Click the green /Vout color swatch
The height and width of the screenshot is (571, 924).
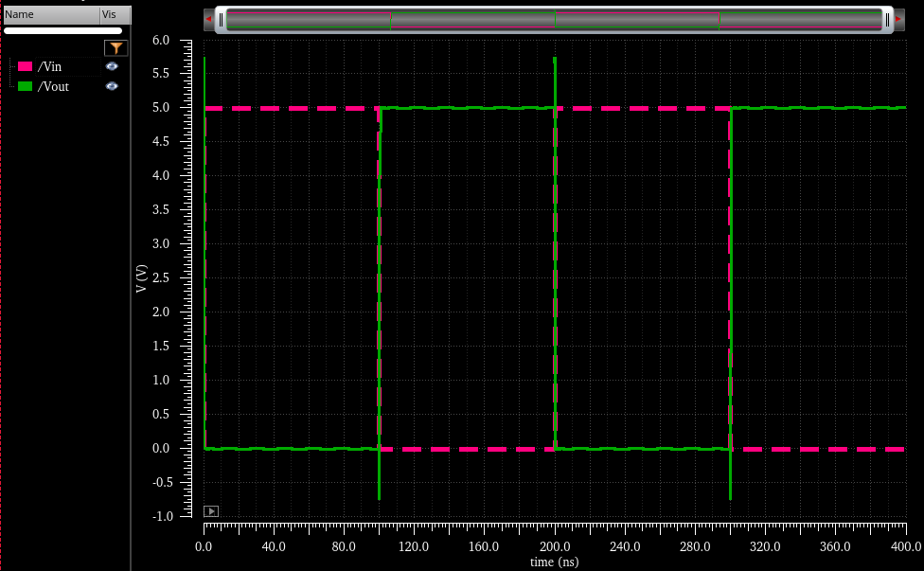(x=25, y=86)
